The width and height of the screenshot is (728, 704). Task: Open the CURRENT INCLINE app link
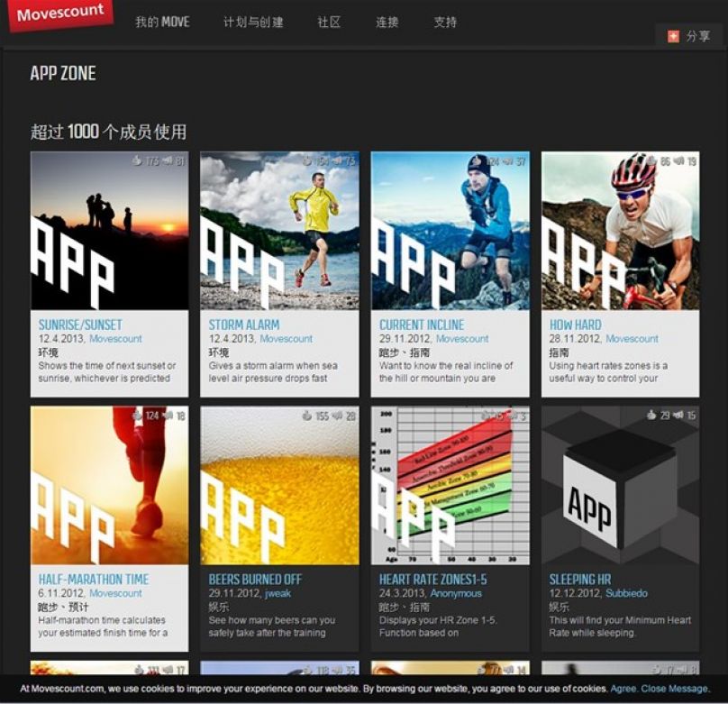pos(422,325)
